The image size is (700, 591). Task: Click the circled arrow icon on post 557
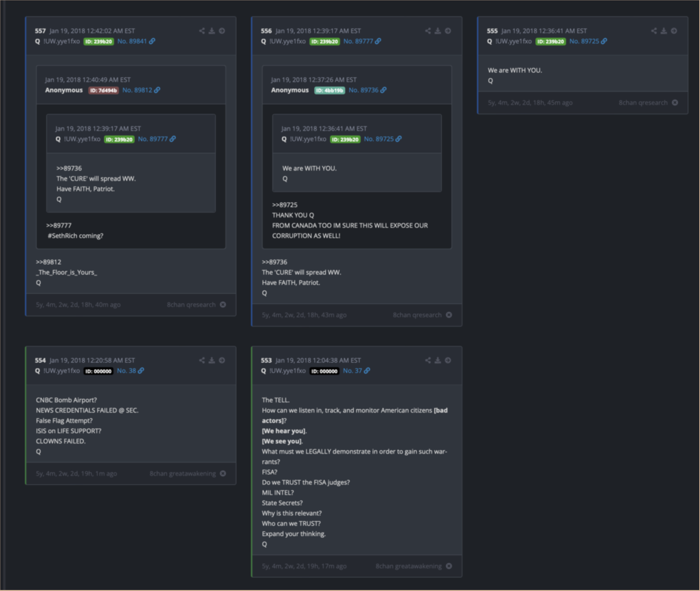[x=222, y=31]
